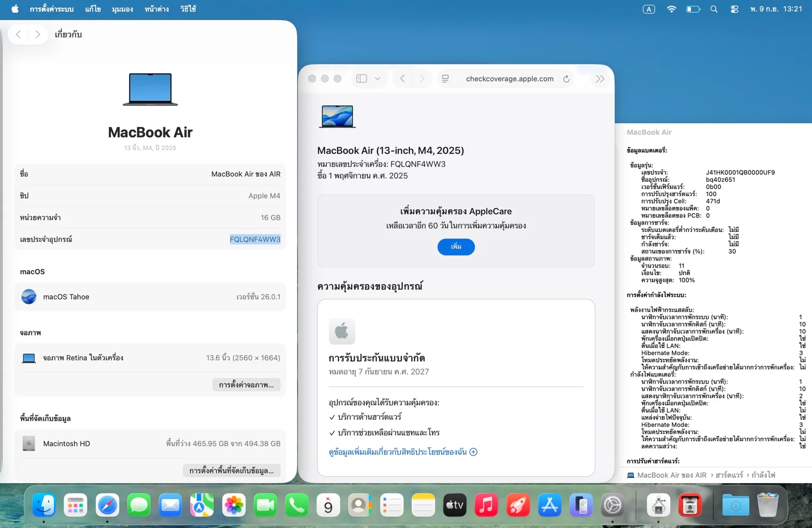Show Wi-Fi status in menu bar

(x=671, y=9)
